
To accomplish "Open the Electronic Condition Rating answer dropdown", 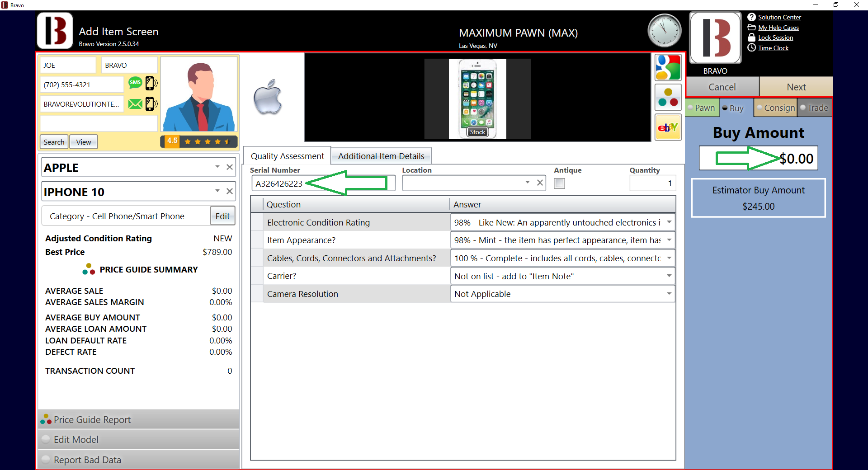I will (x=669, y=222).
